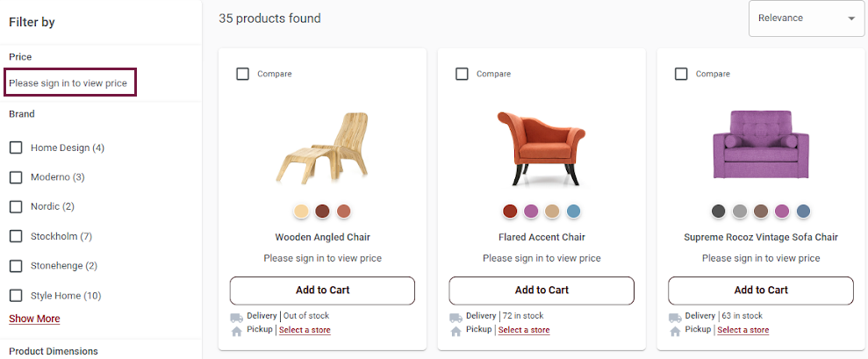The image size is (868, 359).
Task: Add Supreme Rocoz Vintage Sofa Chair to cart
Action: [x=760, y=291]
